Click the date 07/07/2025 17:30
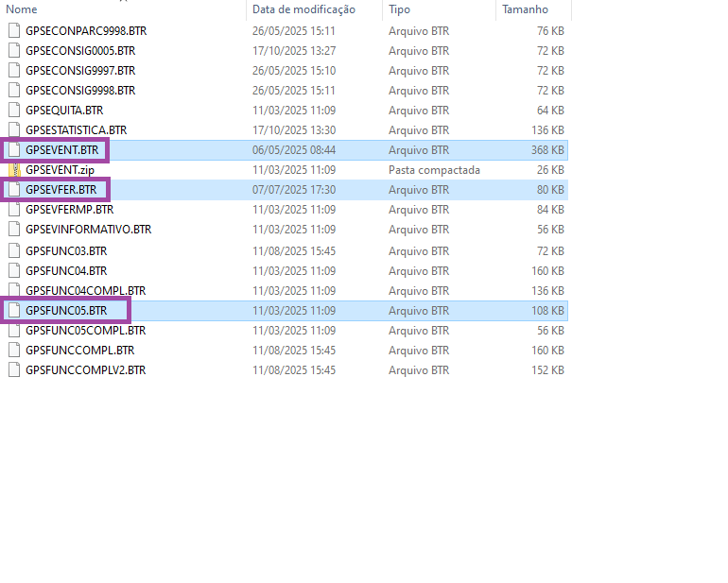This screenshot has width=728, height=583. (294, 190)
